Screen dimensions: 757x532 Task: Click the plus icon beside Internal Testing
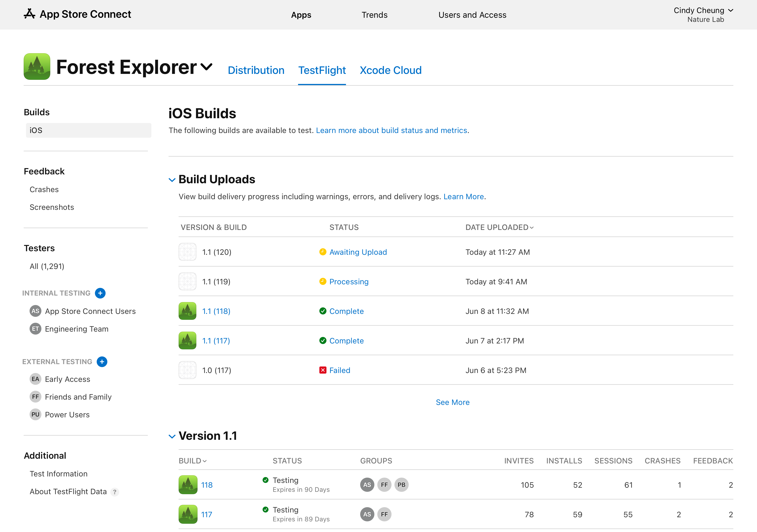click(100, 293)
